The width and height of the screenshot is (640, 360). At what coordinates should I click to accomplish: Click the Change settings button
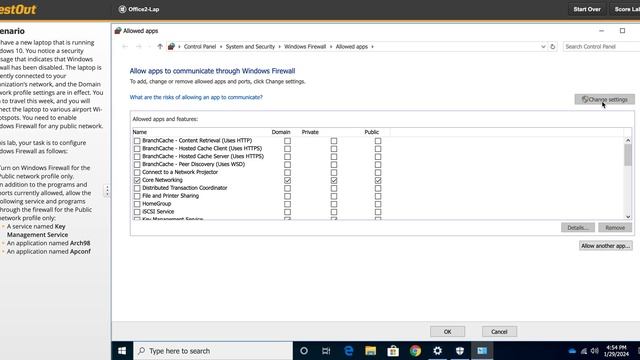[x=604, y=99]
